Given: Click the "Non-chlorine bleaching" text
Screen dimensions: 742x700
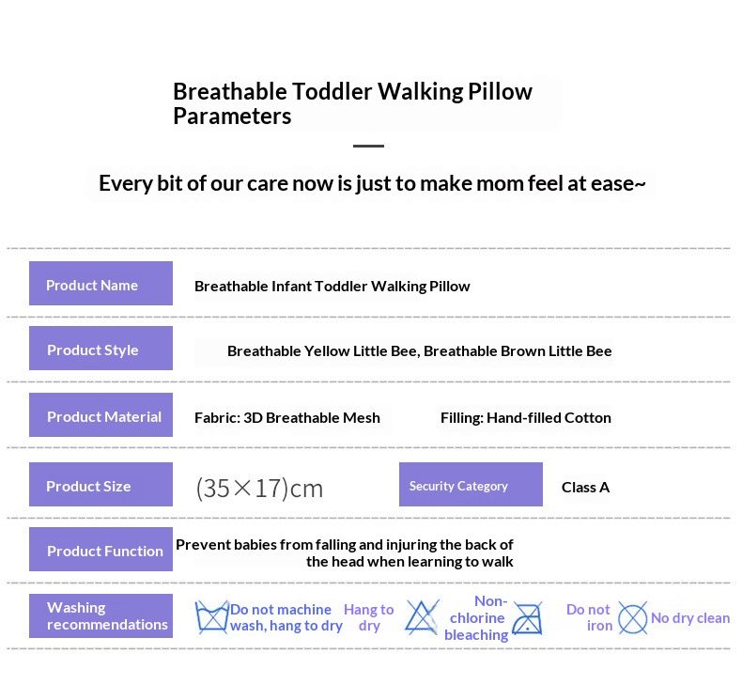Looking at the screenshot, I should 476,617.
